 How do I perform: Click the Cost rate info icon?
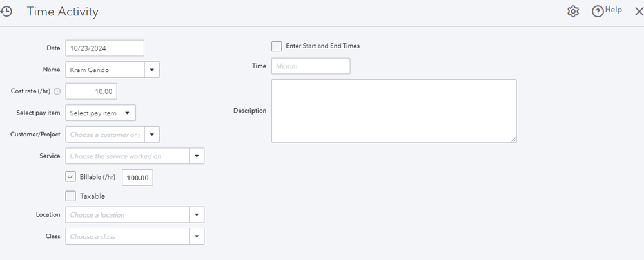(x=57, y=91)
